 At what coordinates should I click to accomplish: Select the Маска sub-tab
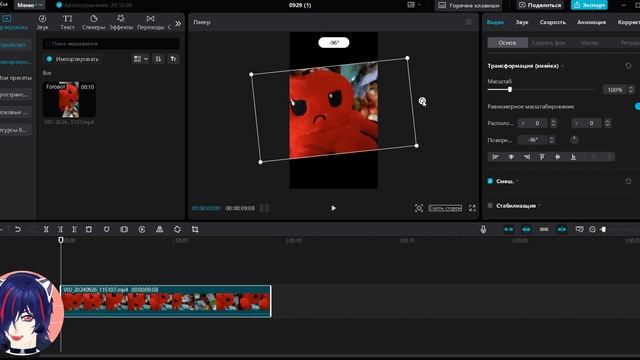pos(589,43)
